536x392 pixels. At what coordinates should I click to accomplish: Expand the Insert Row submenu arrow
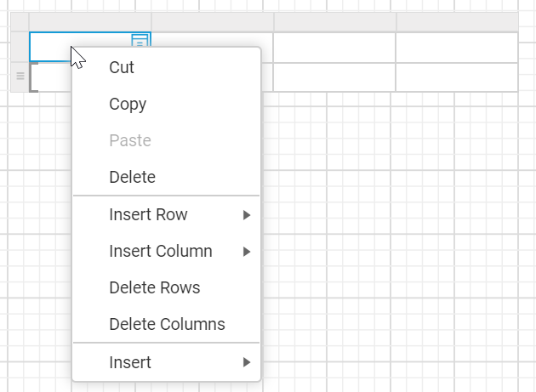(x=247, y=215)
